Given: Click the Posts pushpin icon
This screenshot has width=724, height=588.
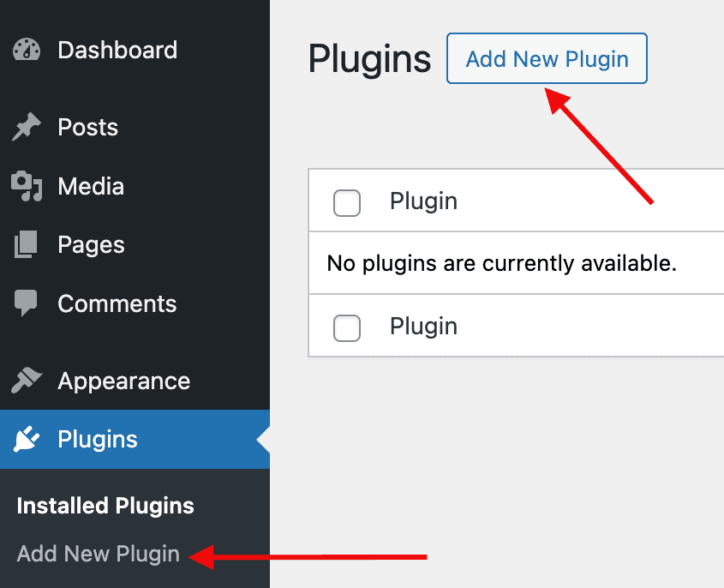Looking at the screenshot, I should pos(27,127).
